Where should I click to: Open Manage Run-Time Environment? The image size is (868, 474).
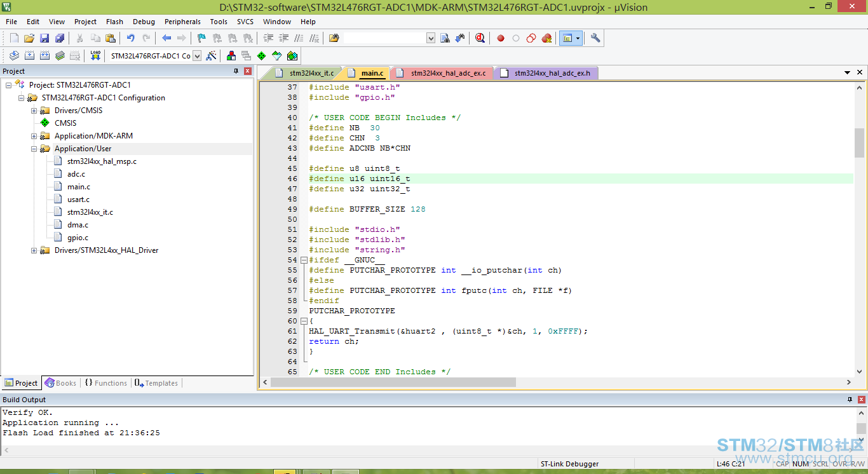[261, 55]
